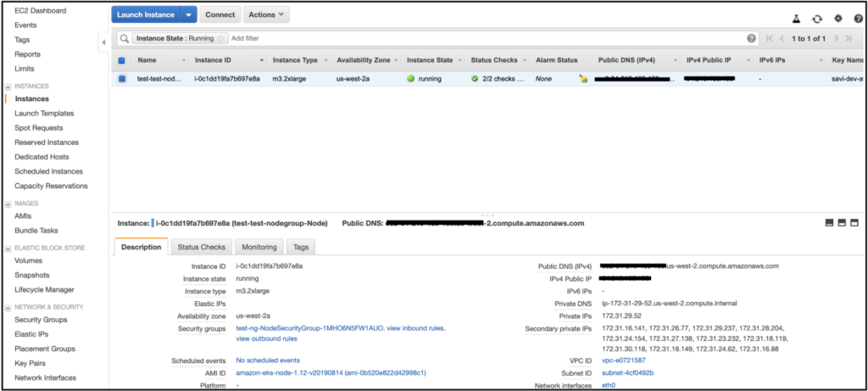The height and width of the screenshot is (391, 868).
Task: Open Key Pairs in the sidebar
Action: [x=30, y=363]
